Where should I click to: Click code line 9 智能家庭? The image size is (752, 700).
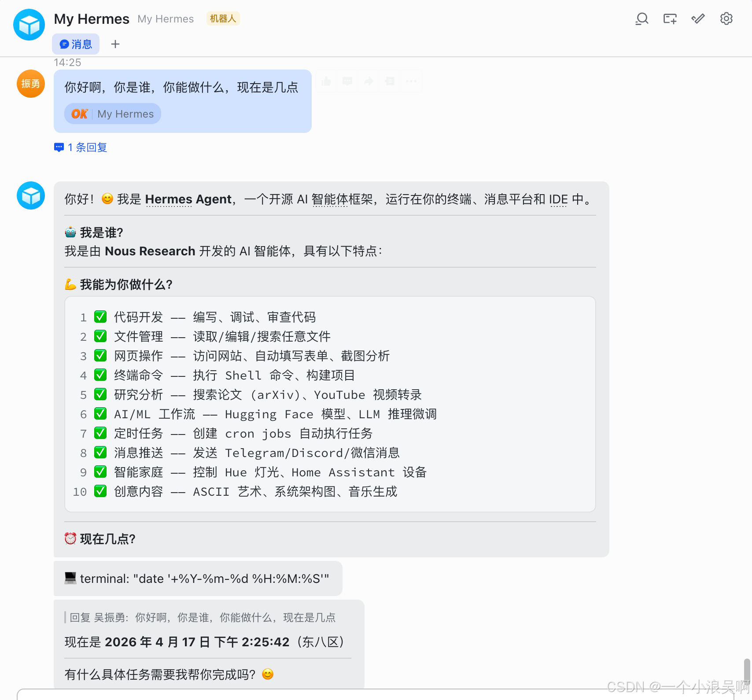point(270,472)
